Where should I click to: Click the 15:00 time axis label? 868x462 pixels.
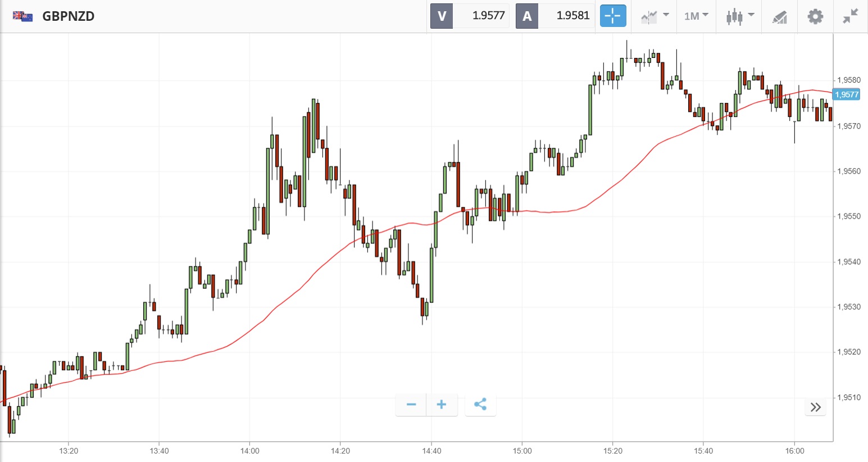click(x=522, y=451)
